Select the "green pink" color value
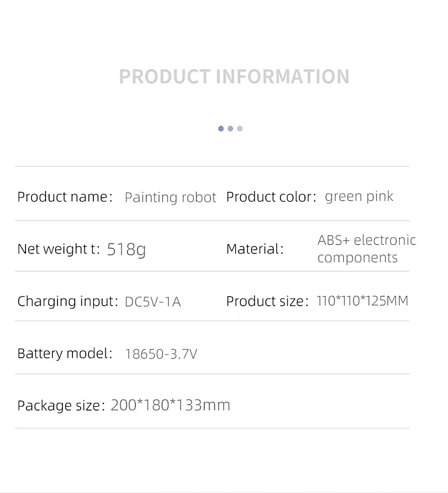 click(359, 197)
